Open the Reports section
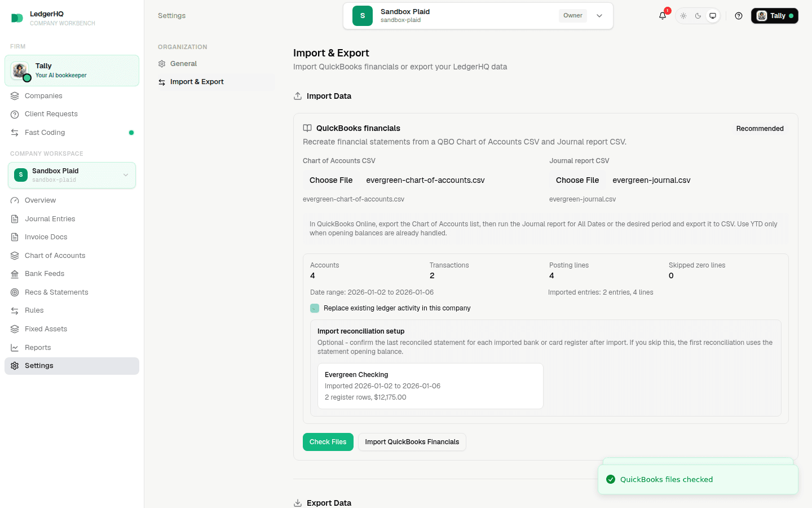Screen dimensions: 812x508 click(72, 348)
